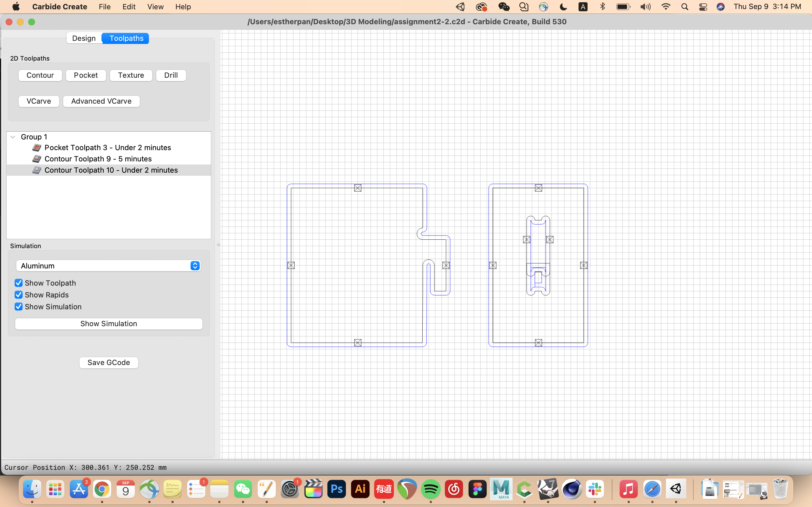This screenshot has width=812, height=507.
Task: Uncheck the Show Rapids option
Action: (18, 295)
